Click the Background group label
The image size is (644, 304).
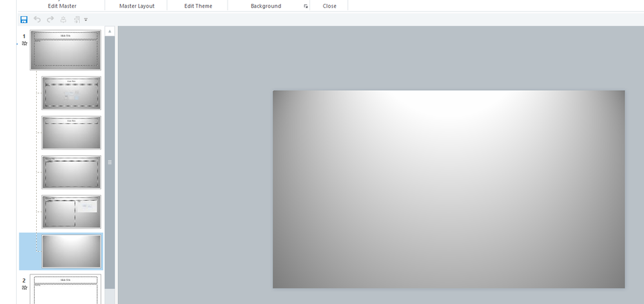(x=266, y=6)
